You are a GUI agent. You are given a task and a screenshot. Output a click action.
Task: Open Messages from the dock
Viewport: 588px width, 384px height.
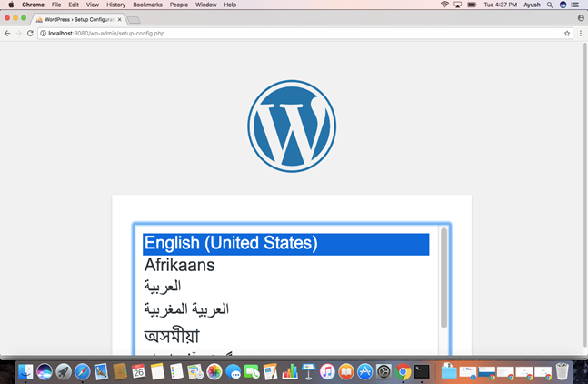(x=234, y=372)
